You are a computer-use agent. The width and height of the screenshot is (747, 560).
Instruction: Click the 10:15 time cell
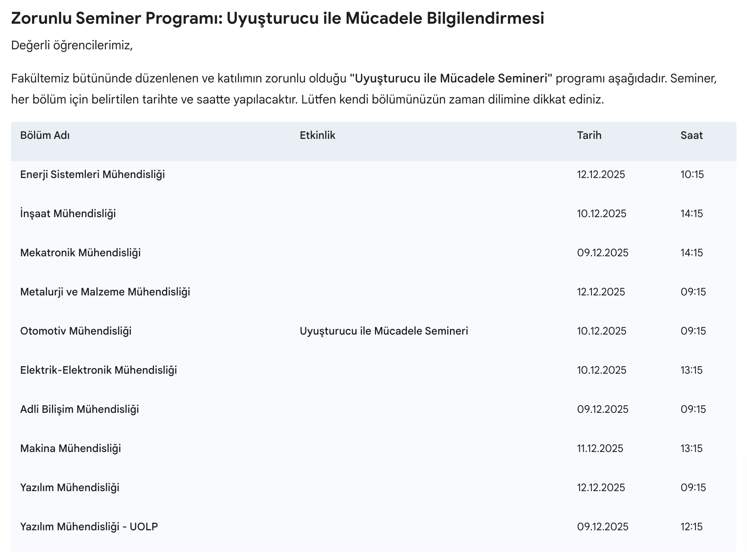coord(692,175)
